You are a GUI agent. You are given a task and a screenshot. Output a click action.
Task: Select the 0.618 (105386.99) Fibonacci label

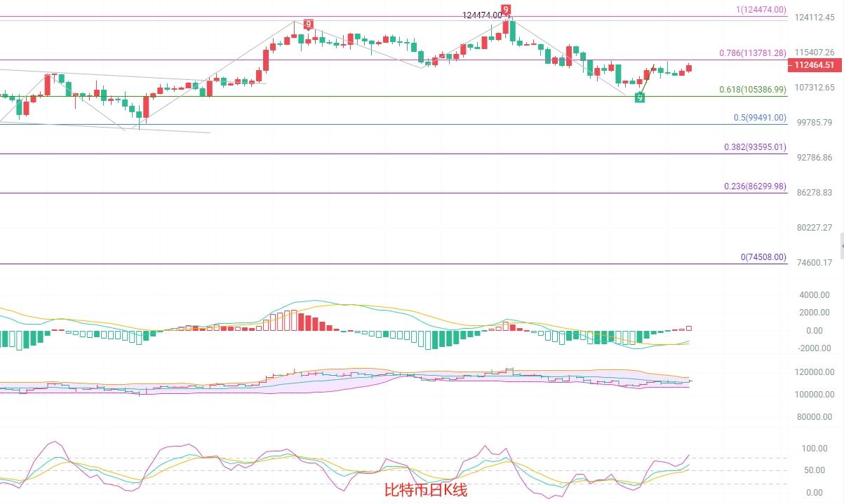753,90
